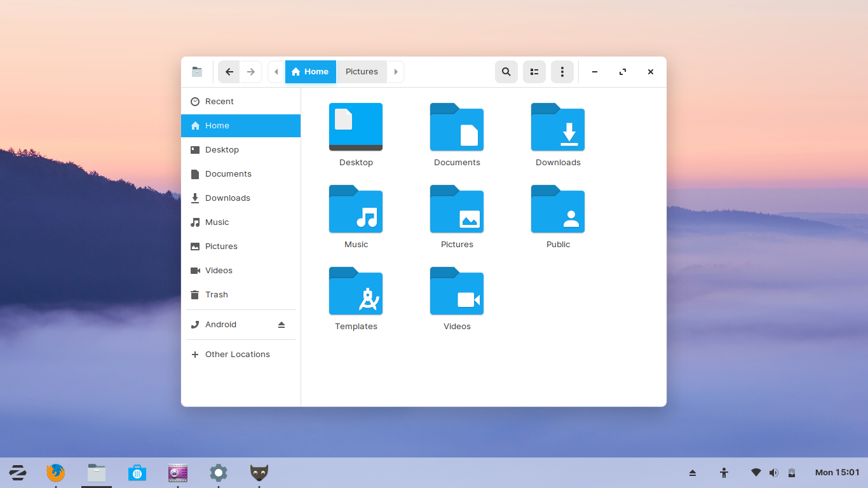868x488 pixels.
Task: Click the Wi-Fi icon in the tray
Action: (756, 473)
